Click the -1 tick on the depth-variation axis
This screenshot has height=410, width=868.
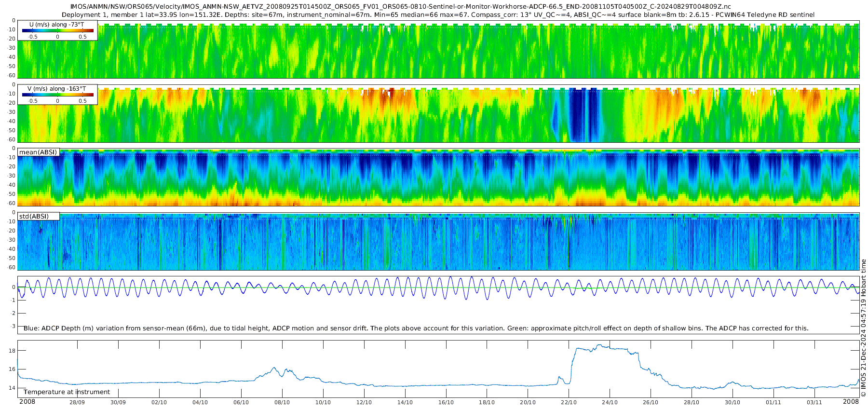pos(13,301)
